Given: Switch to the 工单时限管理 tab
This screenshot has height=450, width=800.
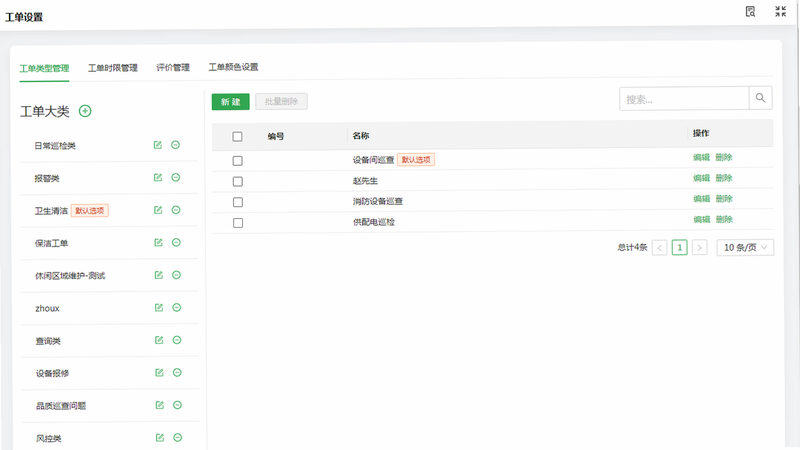Looking at the screenshot, I should [113, 68].
